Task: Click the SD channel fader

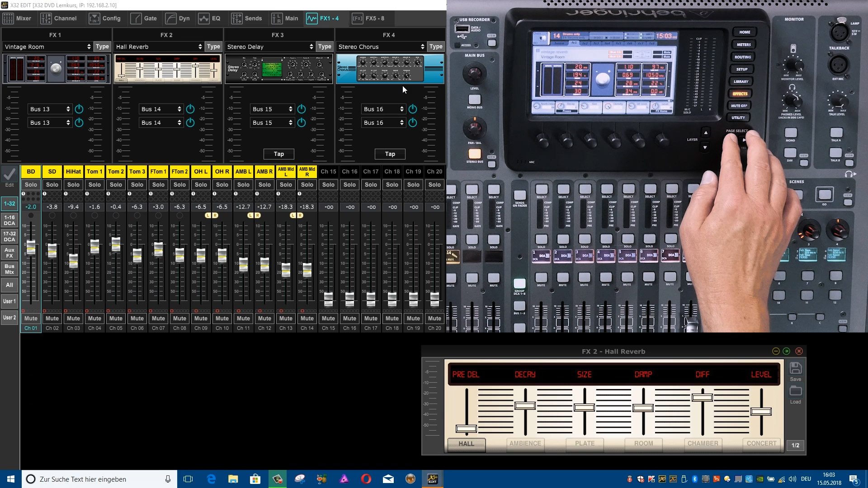Action: point(52,251)
